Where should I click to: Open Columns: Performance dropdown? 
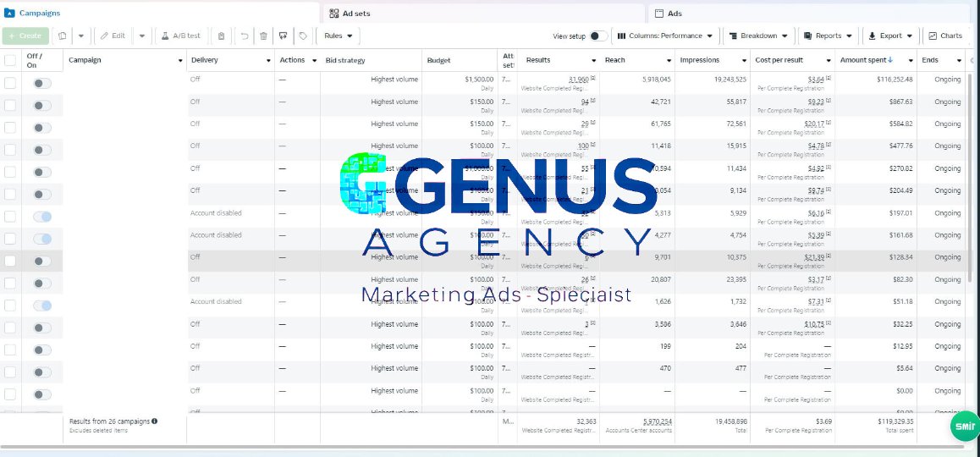(x=665, y=36)
